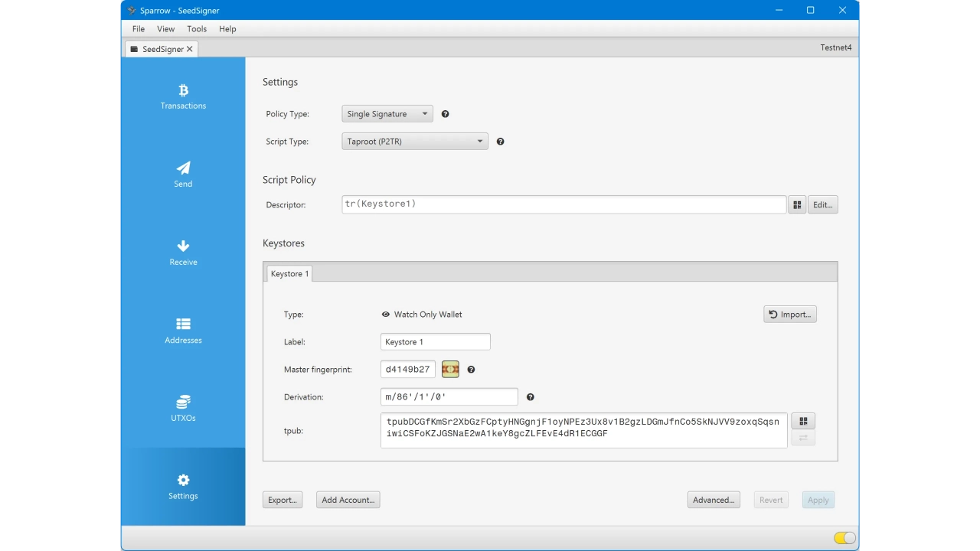Click the keystore Label input field
Image resolution: width=980 pixels, height=551 pixels.
click(435, 342)
